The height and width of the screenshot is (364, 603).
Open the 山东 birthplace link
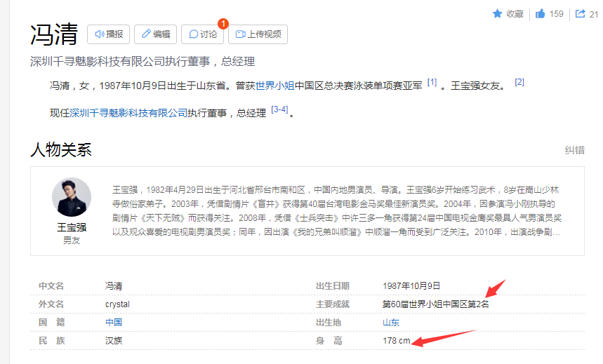click(x=391, y=323)
